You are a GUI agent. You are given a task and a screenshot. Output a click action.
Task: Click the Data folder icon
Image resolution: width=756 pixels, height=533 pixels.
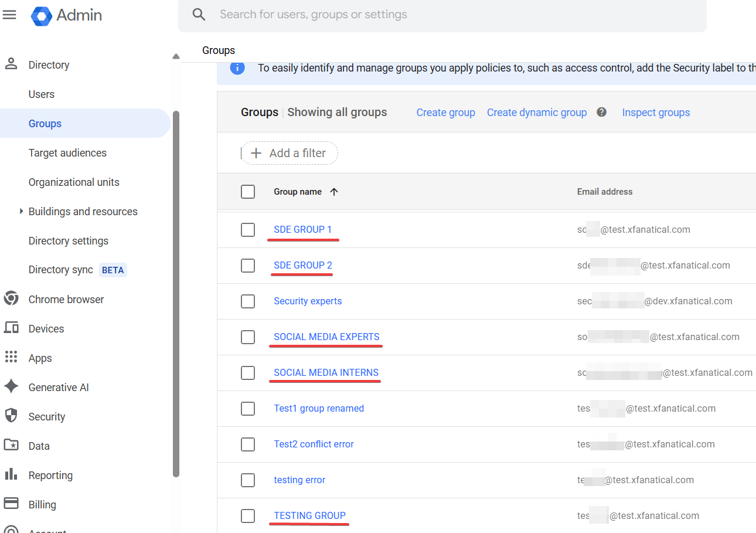[11, 445]
